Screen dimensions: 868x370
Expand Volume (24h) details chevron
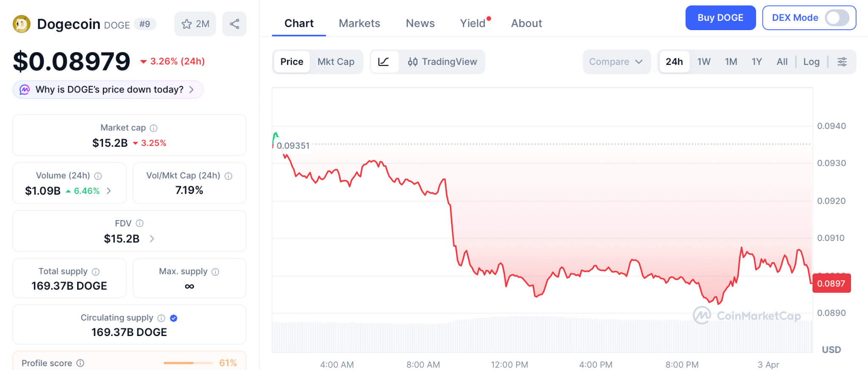tap(109, 191)
